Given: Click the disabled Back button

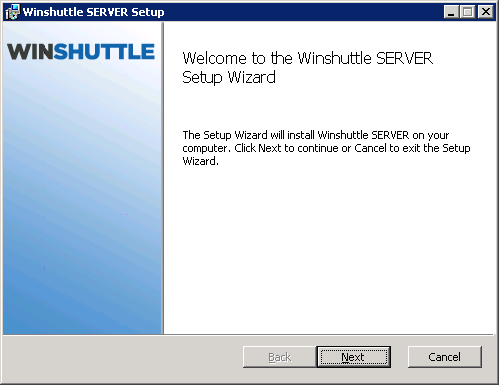Looking at the screenshot, I should coord(280,357).
